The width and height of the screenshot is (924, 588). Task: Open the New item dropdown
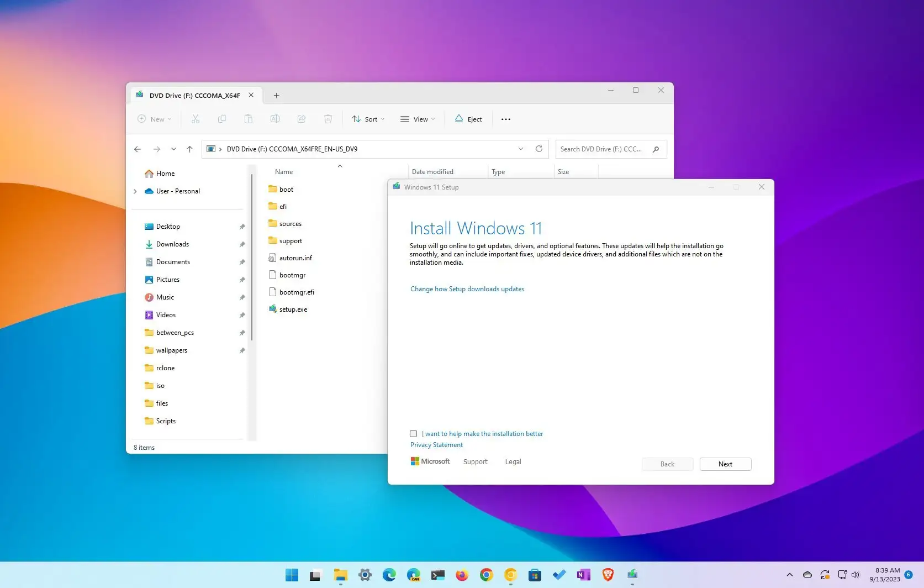tap(155, 119)
